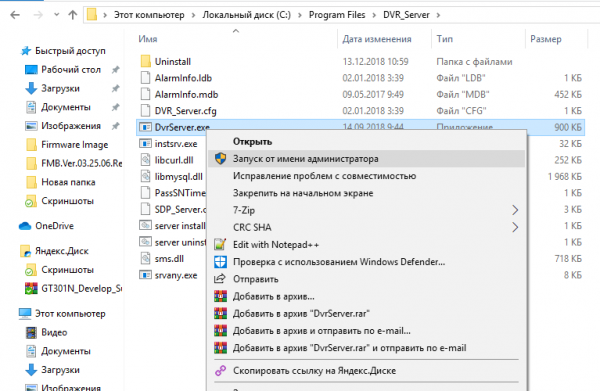This screenshot has width=600, height=391.
Task: Open GT301N_Develop archive in sidebar
Action: (x=82, y=288)
